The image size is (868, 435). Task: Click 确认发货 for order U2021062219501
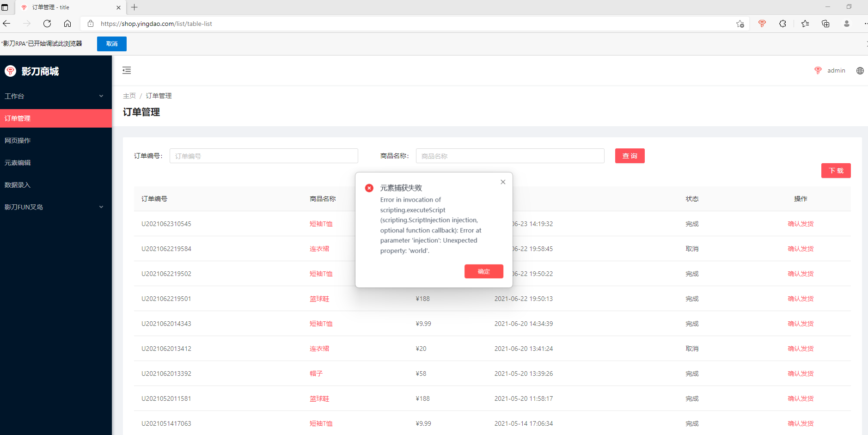pos(801,299)
